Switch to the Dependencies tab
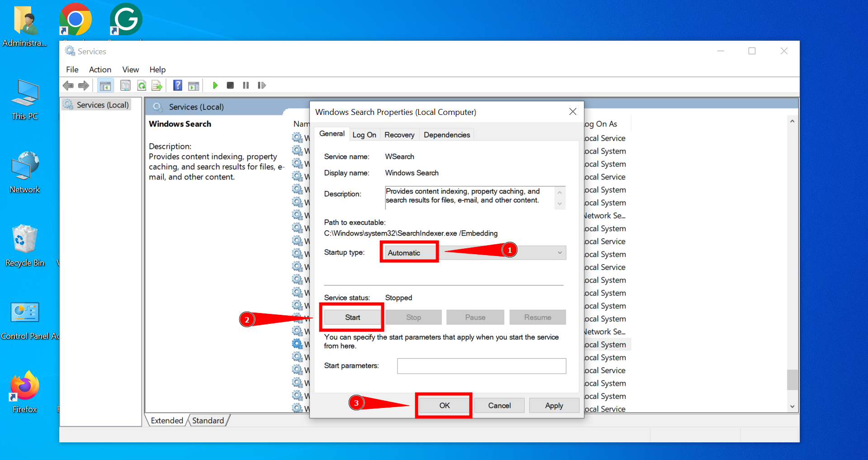 (447, 135)
